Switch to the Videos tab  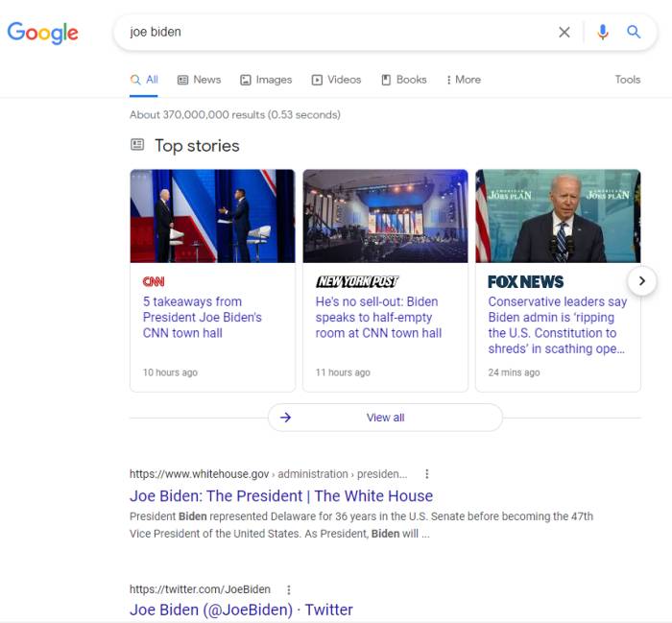[x=336, y=80]
